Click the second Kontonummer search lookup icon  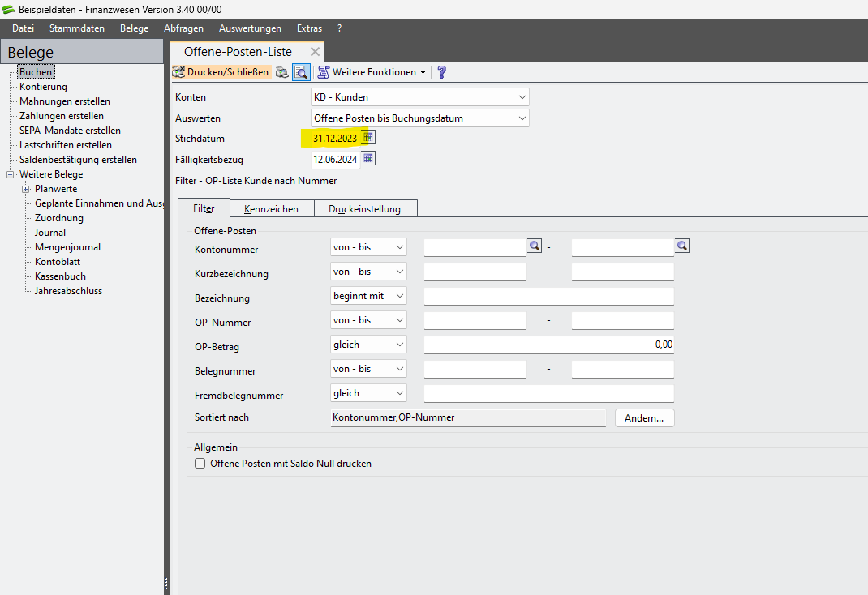tap(682, 246)
